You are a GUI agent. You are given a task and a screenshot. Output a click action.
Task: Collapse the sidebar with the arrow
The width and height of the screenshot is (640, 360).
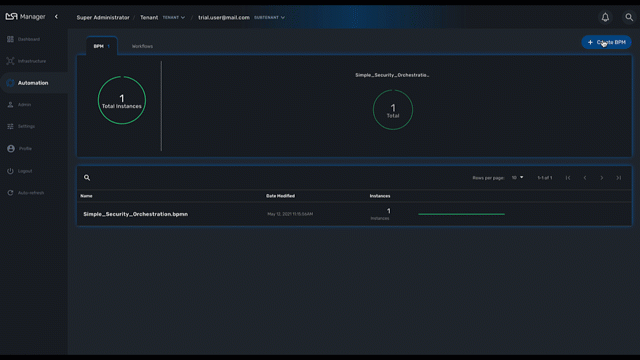(x=56, y=17)
